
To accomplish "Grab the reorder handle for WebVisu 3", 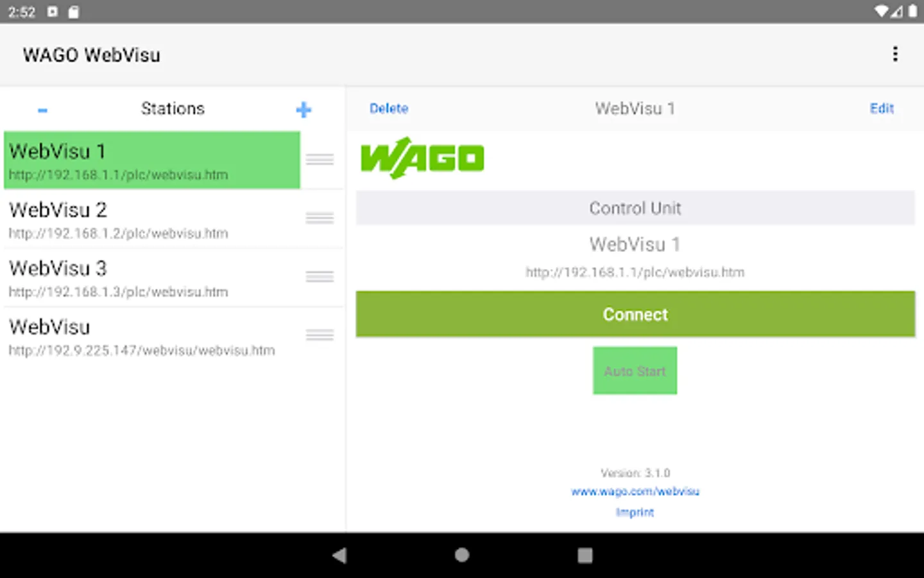I will tap(320, 277).
